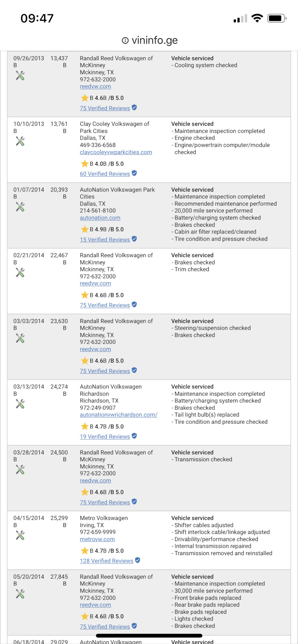Open the autonation.com dealer link

(100, 218)
